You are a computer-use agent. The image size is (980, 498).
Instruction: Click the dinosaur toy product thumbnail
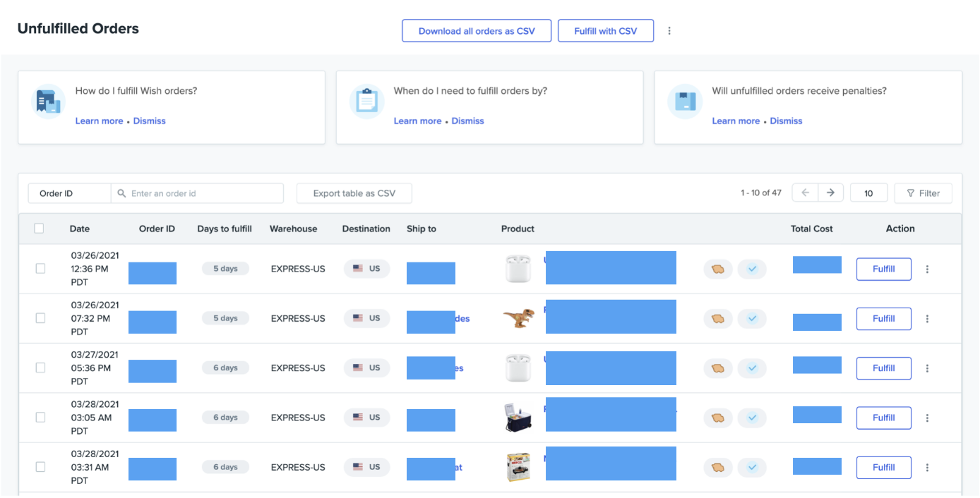tap(518, 319)
